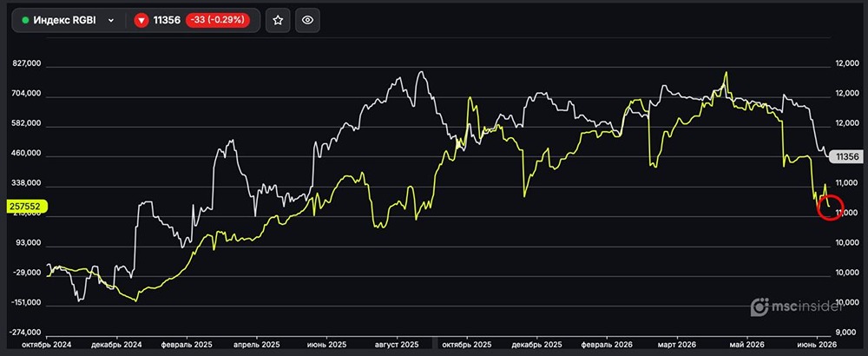Select the Индекс RGBI label

(65, 21)
